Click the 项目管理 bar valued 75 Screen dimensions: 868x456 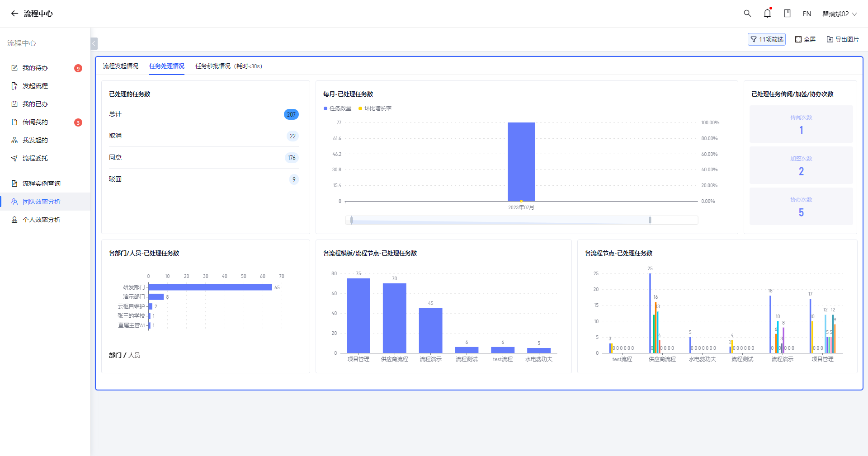pyautogui.click(x=359, y=315)
